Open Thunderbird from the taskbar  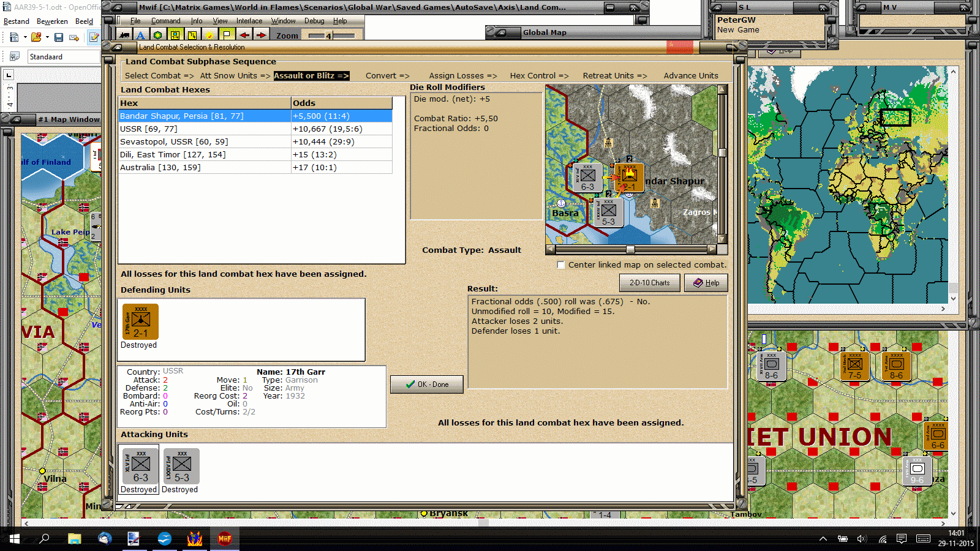pyautogui.click(x=105, y=539)
